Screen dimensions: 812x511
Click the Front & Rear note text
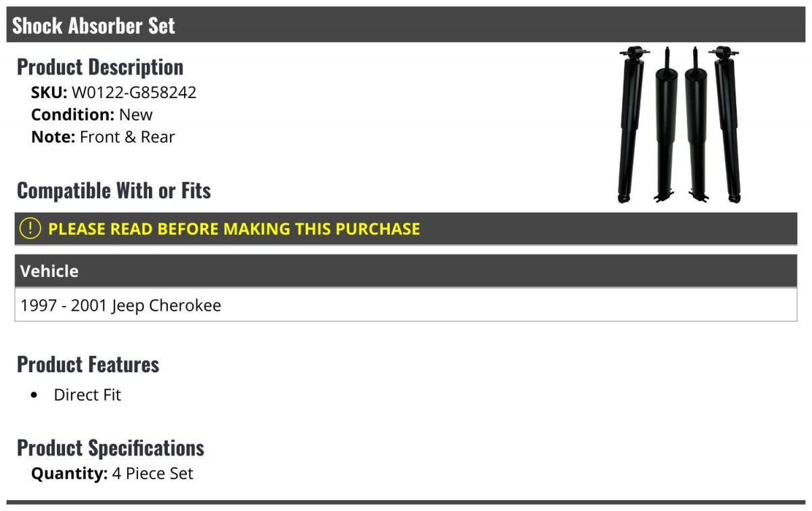click(127, 137)
